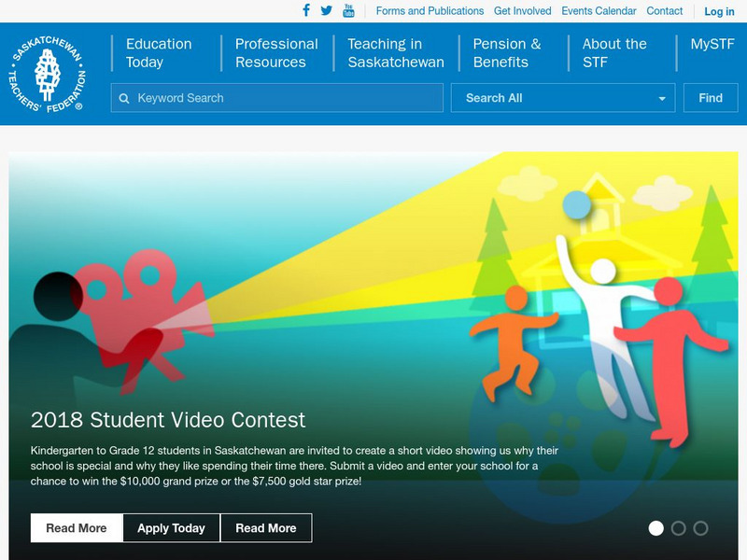
Task: Open the Events Calendar link
Action: coord(599,11)
